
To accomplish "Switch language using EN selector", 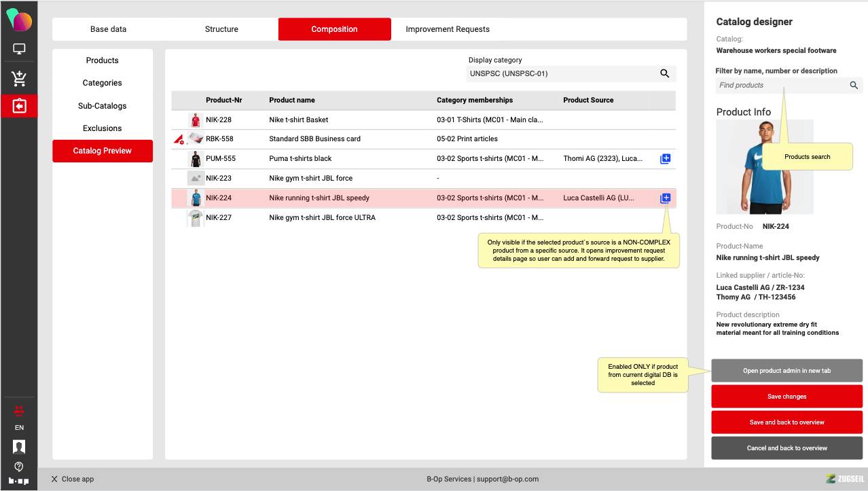I will point(19,428).
